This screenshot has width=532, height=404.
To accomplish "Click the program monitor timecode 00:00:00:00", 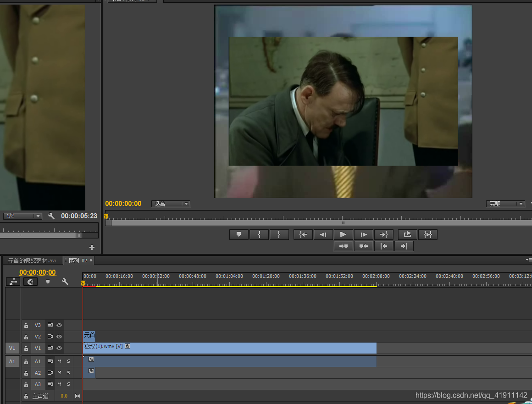I will point(123,204).
